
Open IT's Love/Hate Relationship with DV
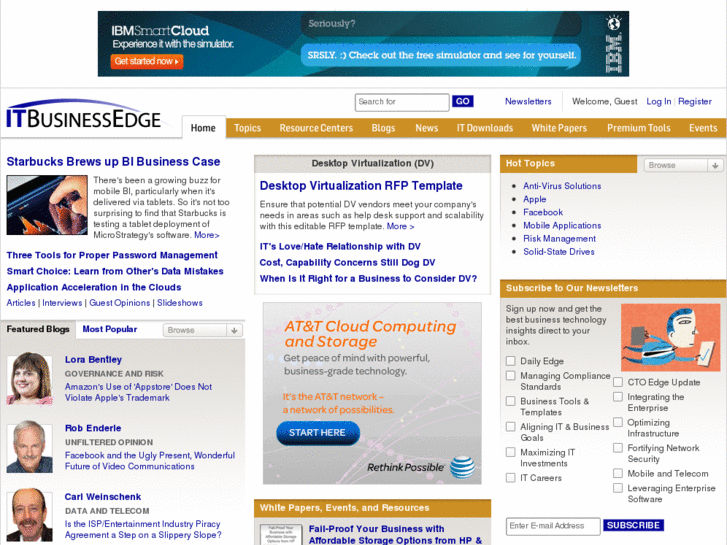[x=340, y=246]
